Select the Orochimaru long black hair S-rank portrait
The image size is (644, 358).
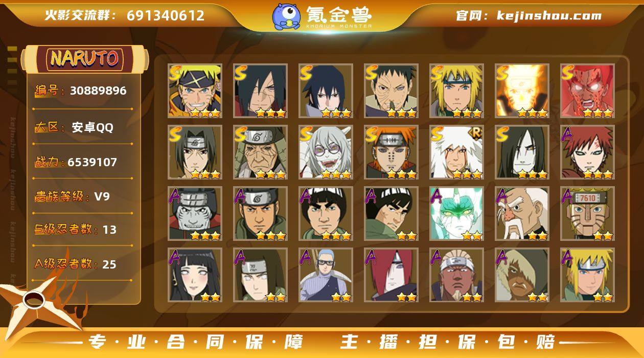pyautogui.click(x=522, y=152)
